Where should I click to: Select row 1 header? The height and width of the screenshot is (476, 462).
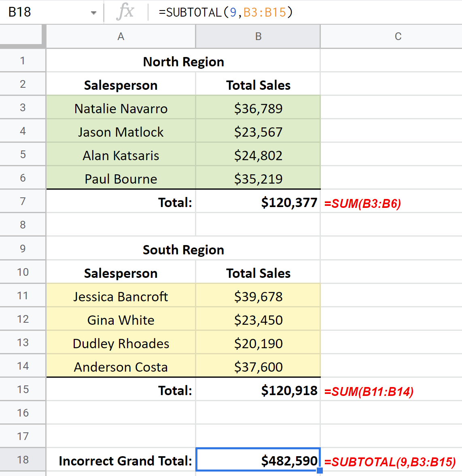pyautogui.click(x=23, y=61)
